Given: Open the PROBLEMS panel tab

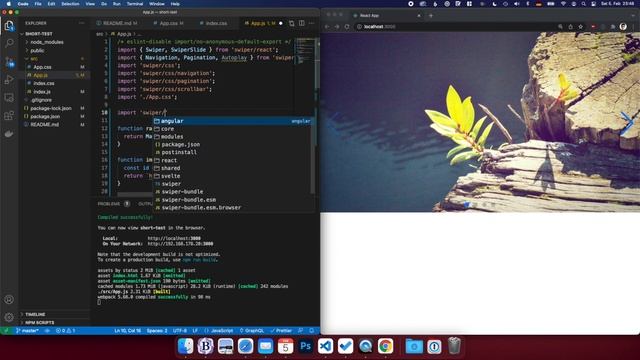Looking at the screenshot, I should click(109, 204).
